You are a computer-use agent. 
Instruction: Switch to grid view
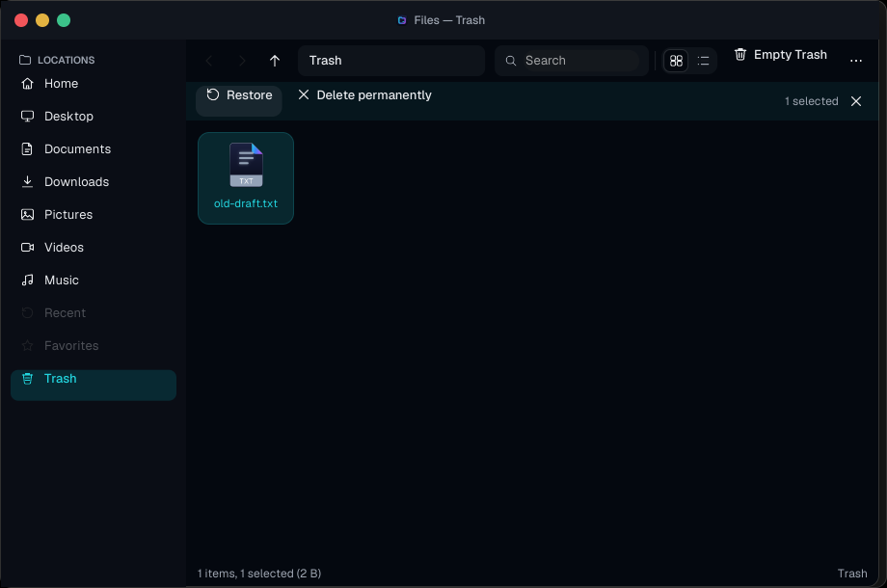click(x=676, y=61)
